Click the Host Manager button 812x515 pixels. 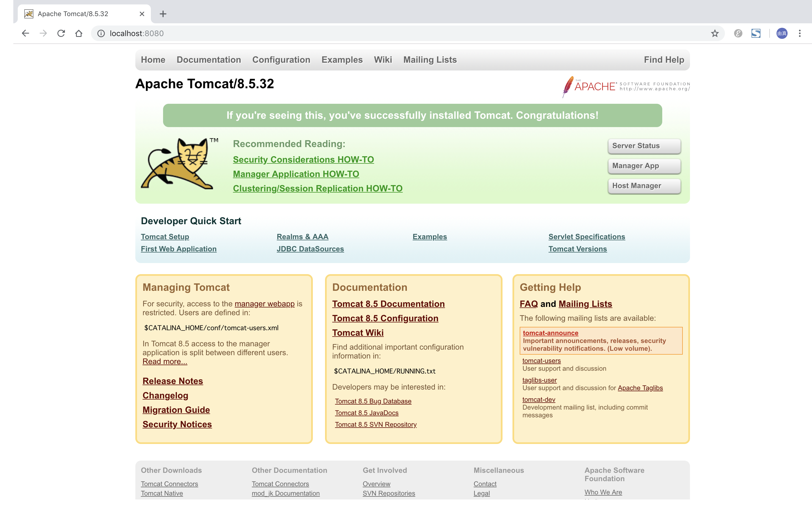point(644,186)
